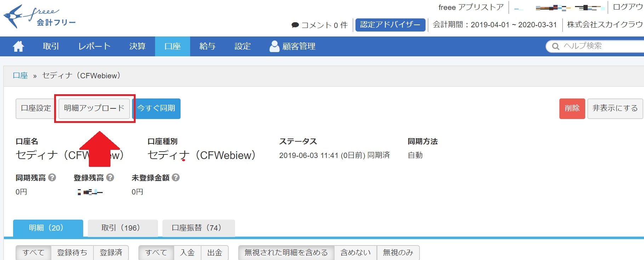
Task: Click the home icon in navigation bar
Action: click(18, 46)
